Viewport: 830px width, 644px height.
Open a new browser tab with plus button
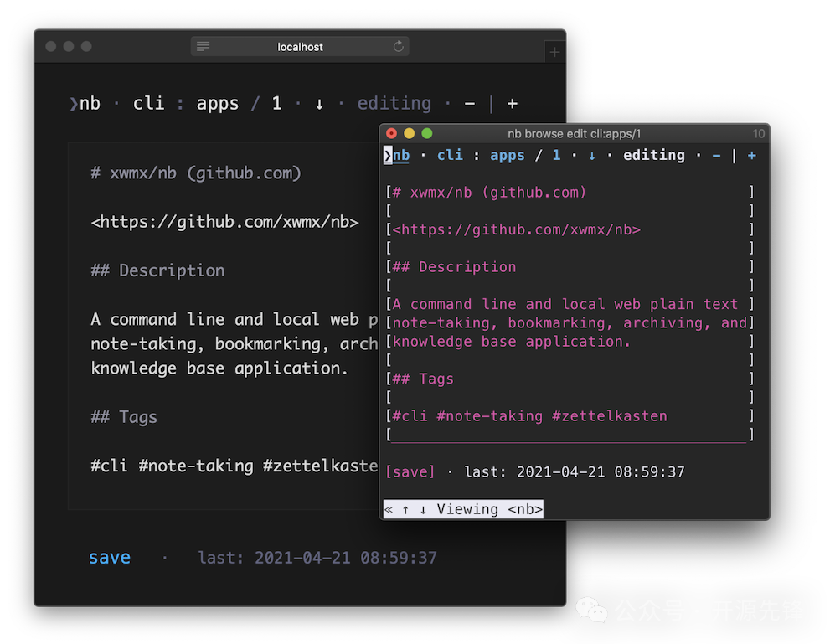point(554,52)
